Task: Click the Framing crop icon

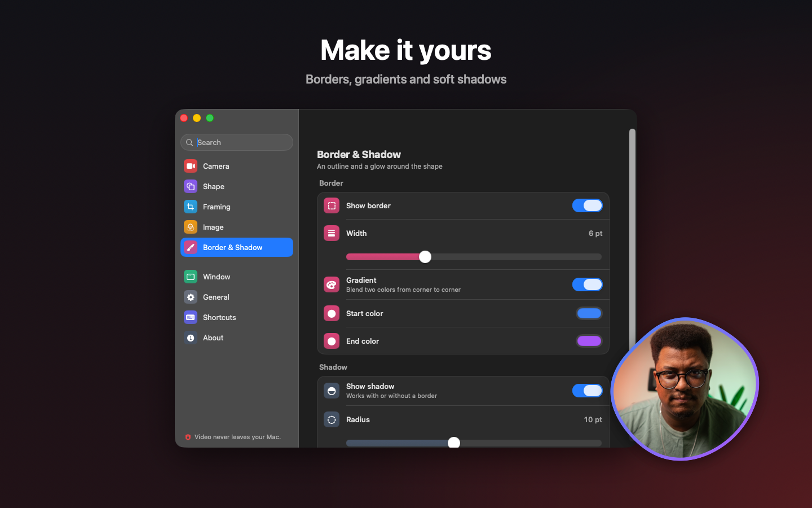Action: point(191,207)
